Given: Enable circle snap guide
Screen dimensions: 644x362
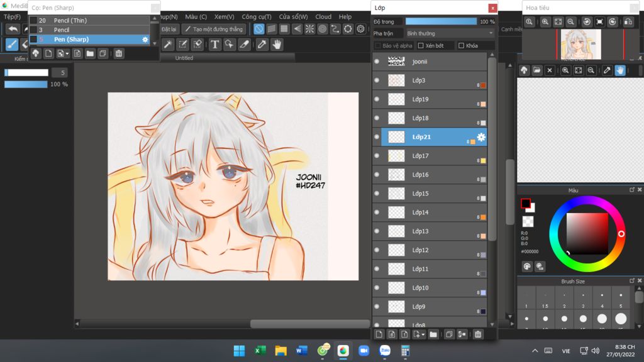Looking at the screenshot, I should pos(323,29).
